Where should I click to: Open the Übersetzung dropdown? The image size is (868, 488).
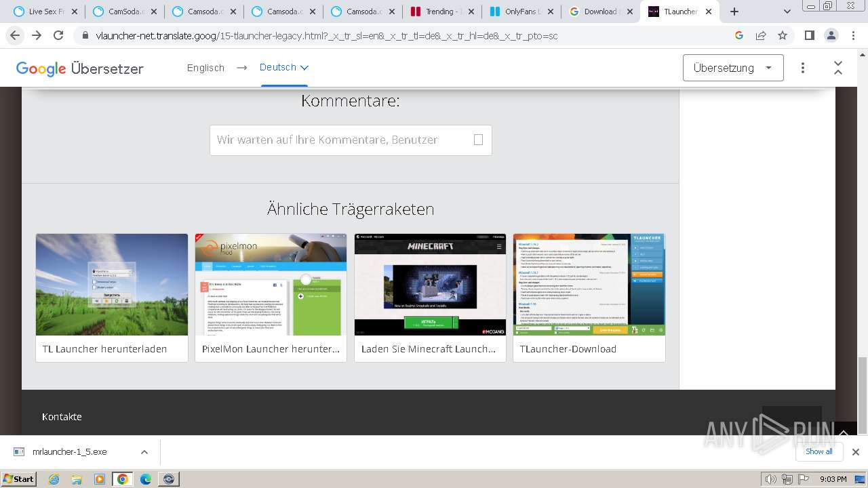point(733,68)
